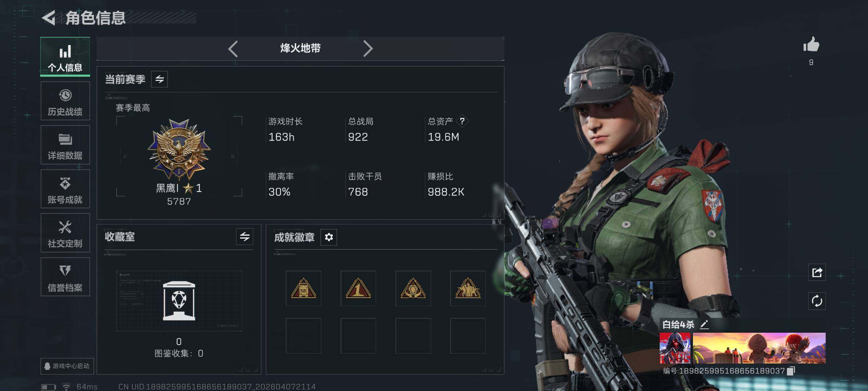Switch to next mode with the right chevron
The image size is (868, 391).
tap(368, 49)
